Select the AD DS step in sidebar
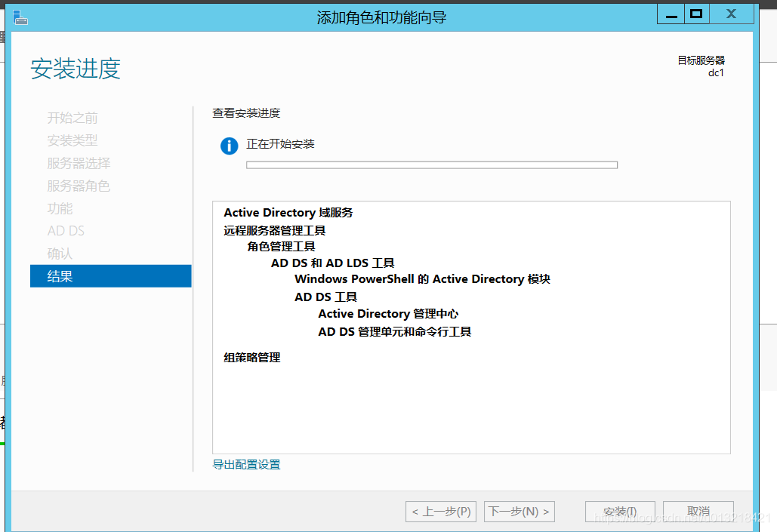 66,231
